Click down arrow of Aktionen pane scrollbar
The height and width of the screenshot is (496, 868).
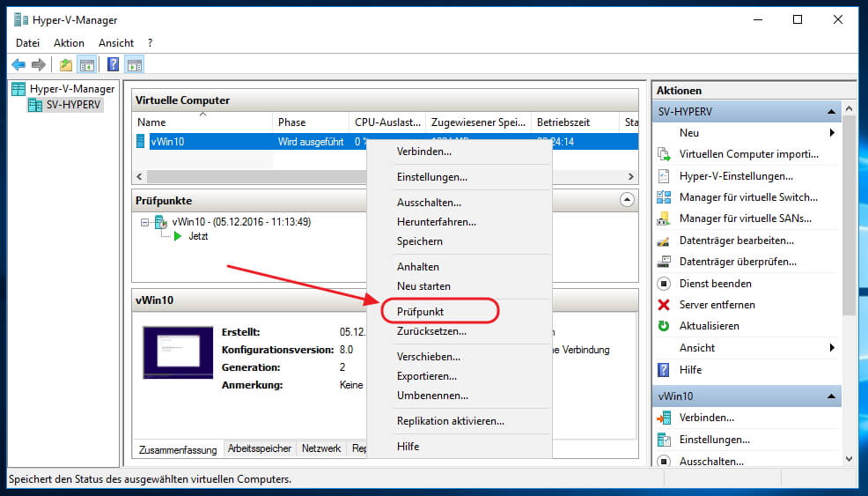click(850, 459)
